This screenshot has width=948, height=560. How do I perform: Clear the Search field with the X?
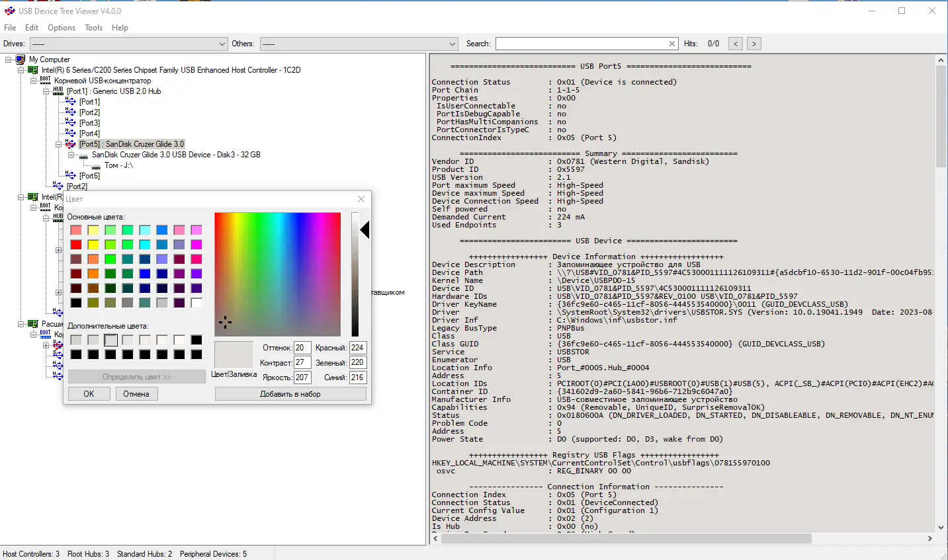pos(672,44)
